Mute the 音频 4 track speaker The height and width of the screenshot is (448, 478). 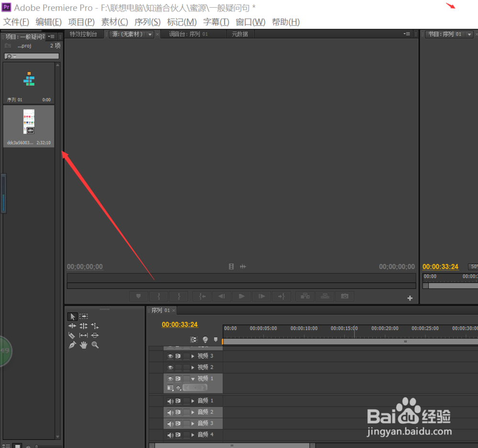pos(171,435)
